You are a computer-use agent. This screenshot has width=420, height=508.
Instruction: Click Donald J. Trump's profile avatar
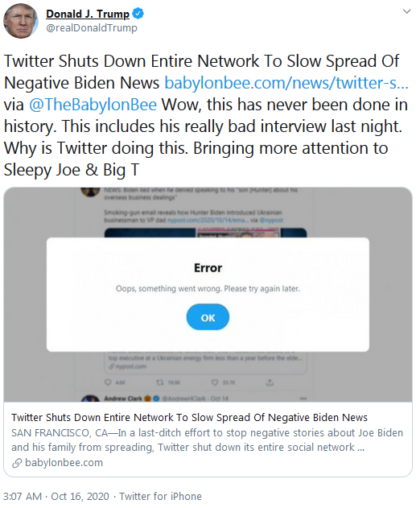coord(21,21)
